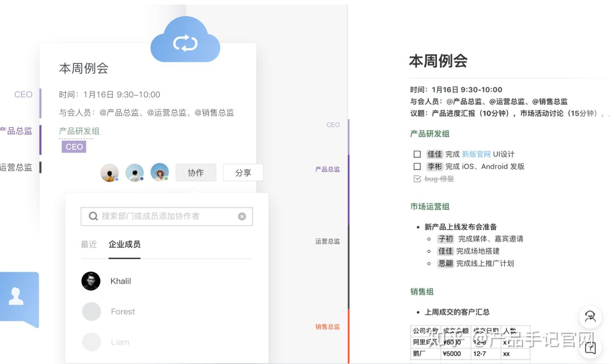
Task: Switch to the 企业成员 tab
Action: [x=124, y=244]
